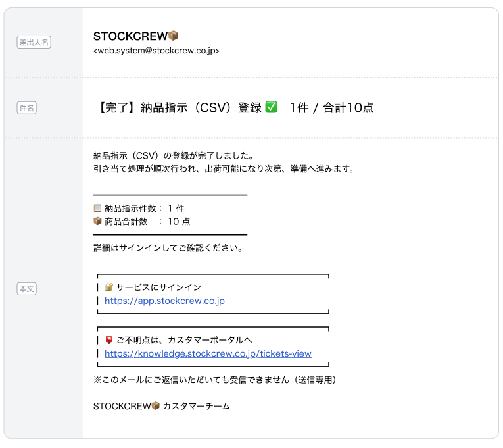Click the 詳細はサインインしてご確認ください line
503x448 pixels.
pyautogui.click(x=168, y=248)
